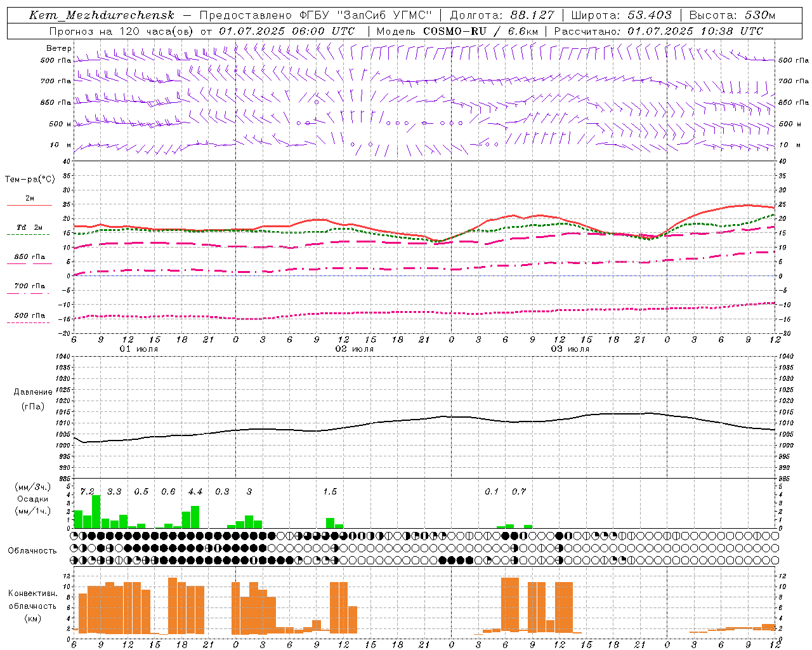Screen dimensions: 812x650
Task: Click the 3.3 precipitation total
Action: pyautogui.click(x=114, y=491)
